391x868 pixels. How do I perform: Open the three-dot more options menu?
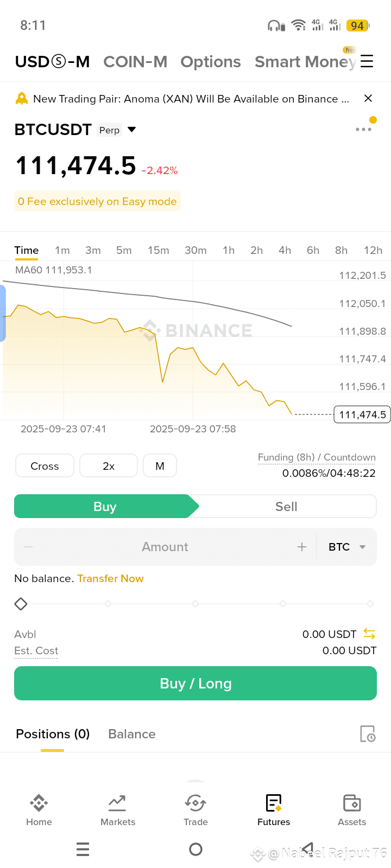pos(363,129)
